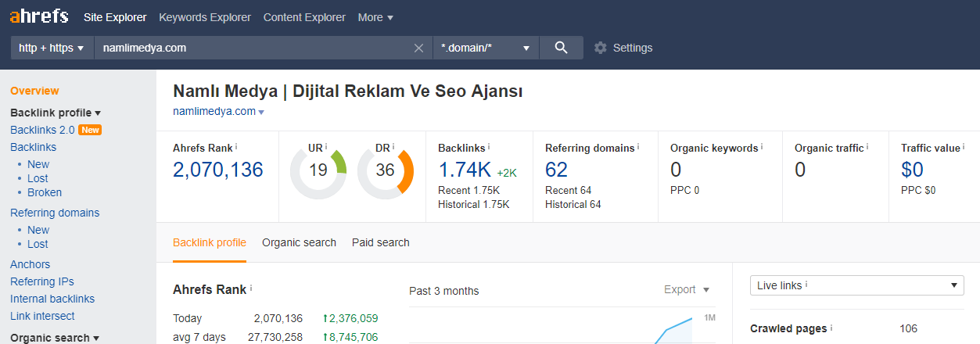Click the namlimedya.com link under title
This screenshot has height=344, width=980.
[214, 111]
